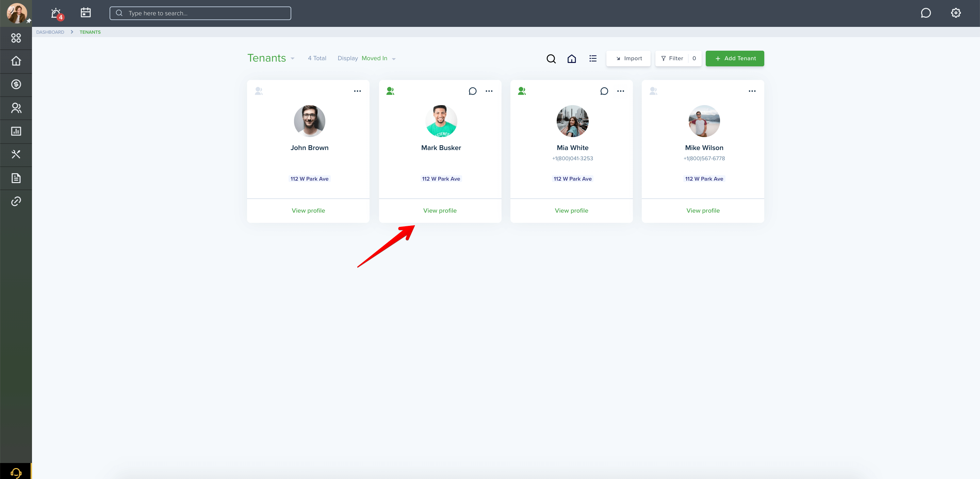Viewport: 980px width, 479px height.
Task: Open the documents icon in sidebar
Action: pos(16,178)
